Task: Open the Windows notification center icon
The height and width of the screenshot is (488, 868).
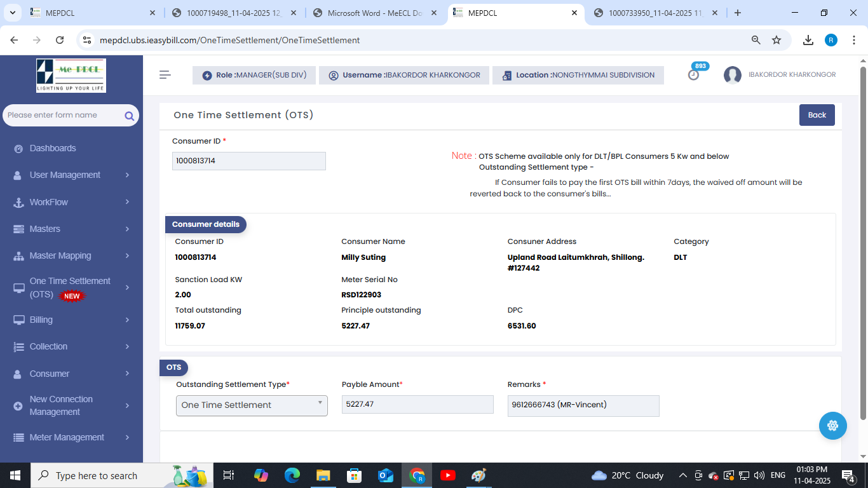Action: (x=848, y=475)
